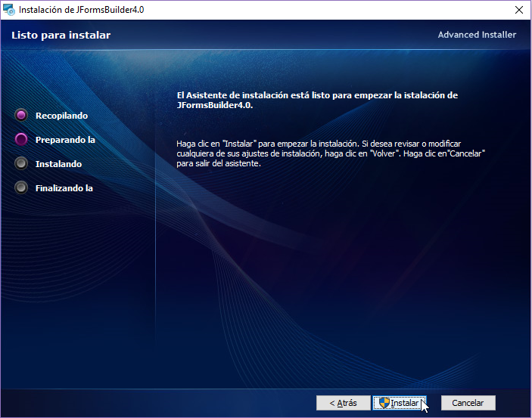Click the 'Finalizando la' step text
Screen dimensions: 532x418
point(64,188)
